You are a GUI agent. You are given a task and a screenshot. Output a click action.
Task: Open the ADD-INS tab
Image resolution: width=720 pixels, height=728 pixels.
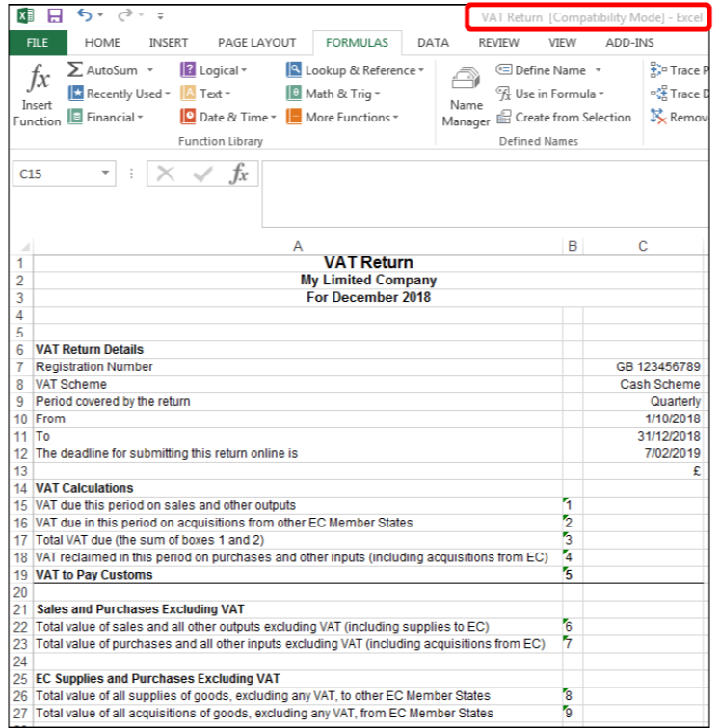pyautogui.click(x=629, y=42)
